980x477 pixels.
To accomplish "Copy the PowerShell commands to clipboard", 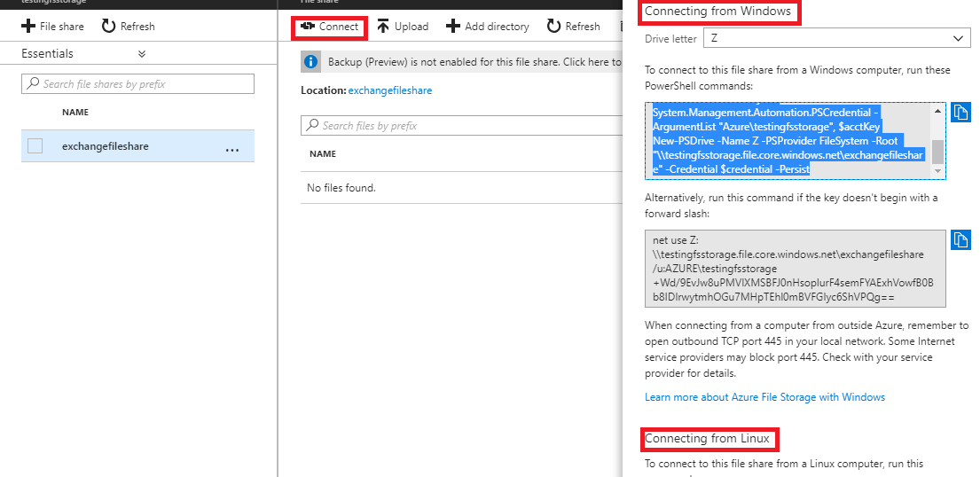I will (960, 113).
